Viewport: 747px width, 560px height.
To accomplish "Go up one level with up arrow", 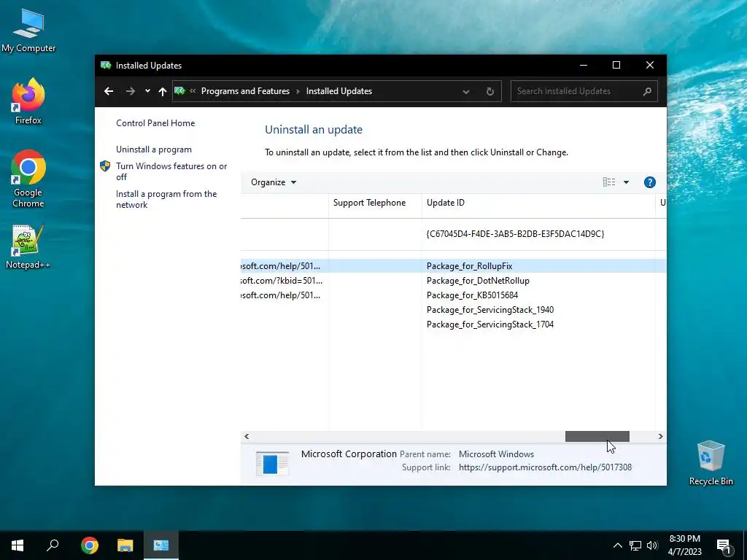I will point(163,91).
